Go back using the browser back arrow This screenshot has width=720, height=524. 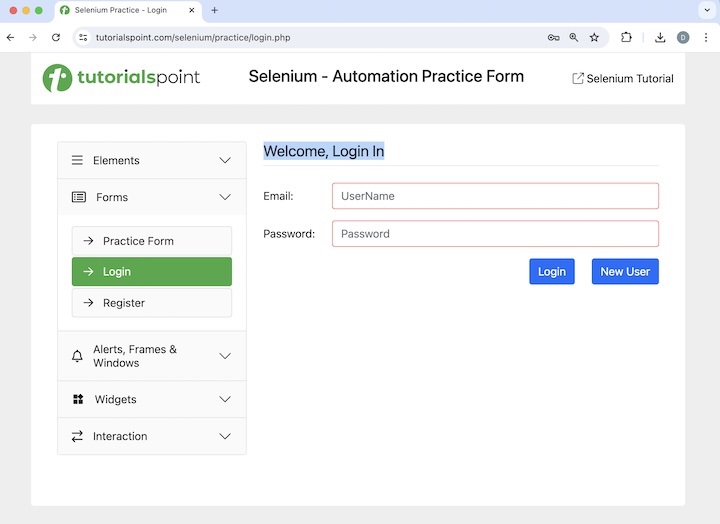[x=10, y=37]
